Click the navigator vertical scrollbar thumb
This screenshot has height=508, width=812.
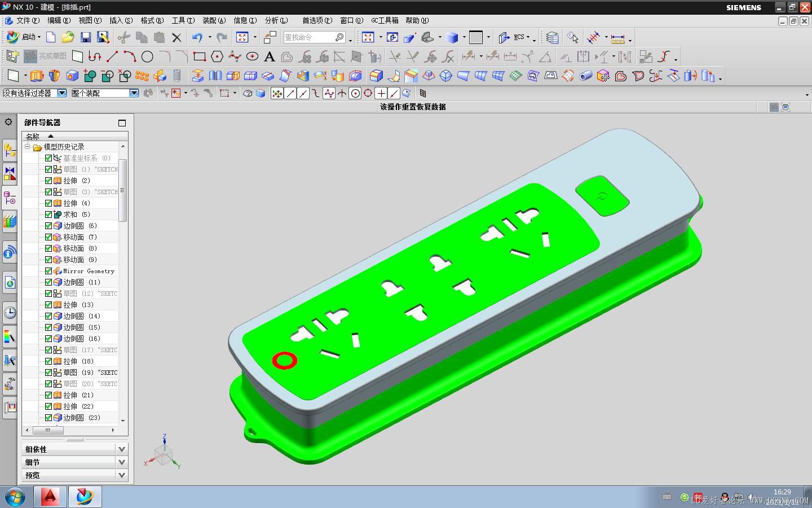[122, 190]
